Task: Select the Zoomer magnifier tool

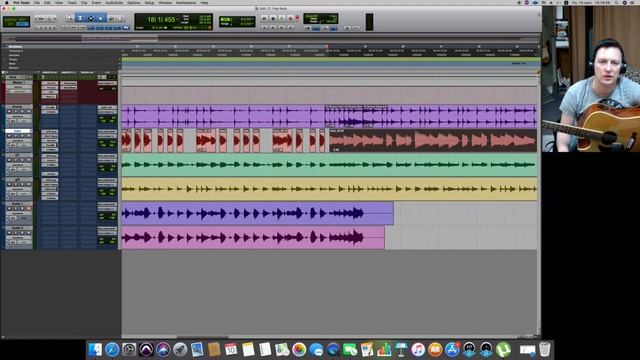Action: click(x=69, y=18)
